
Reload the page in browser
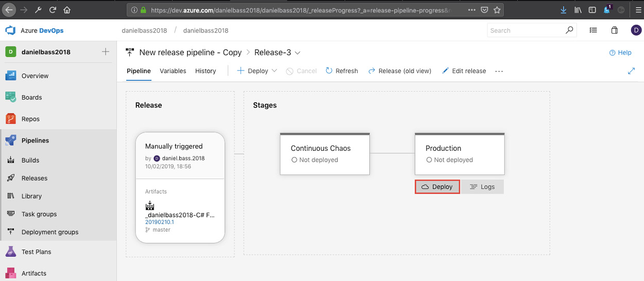point(53,10)
